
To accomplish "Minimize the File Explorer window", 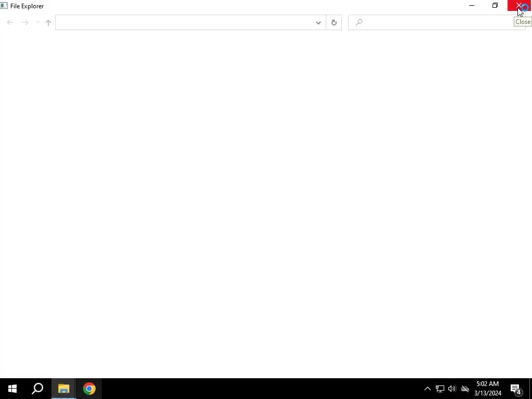I will click(472, 5).
